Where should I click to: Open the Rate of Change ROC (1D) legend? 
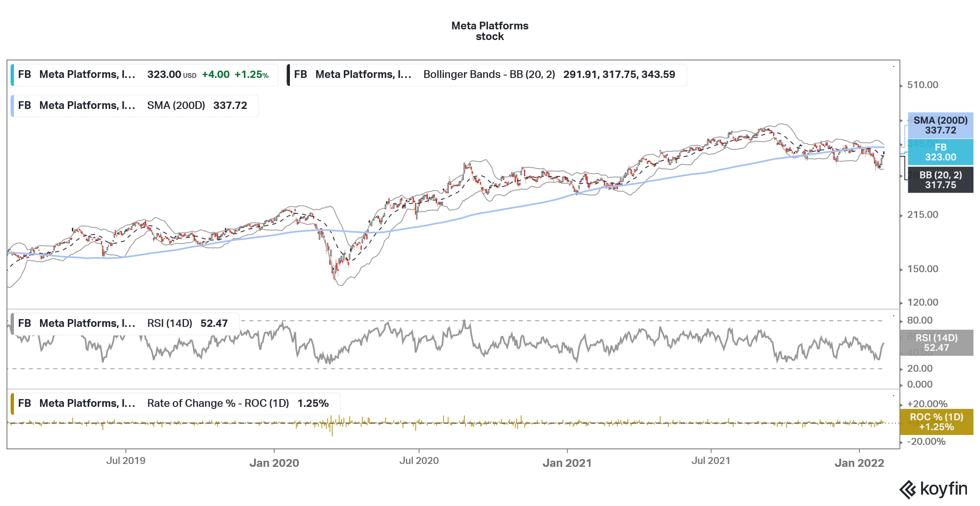[x=175, y=404]
